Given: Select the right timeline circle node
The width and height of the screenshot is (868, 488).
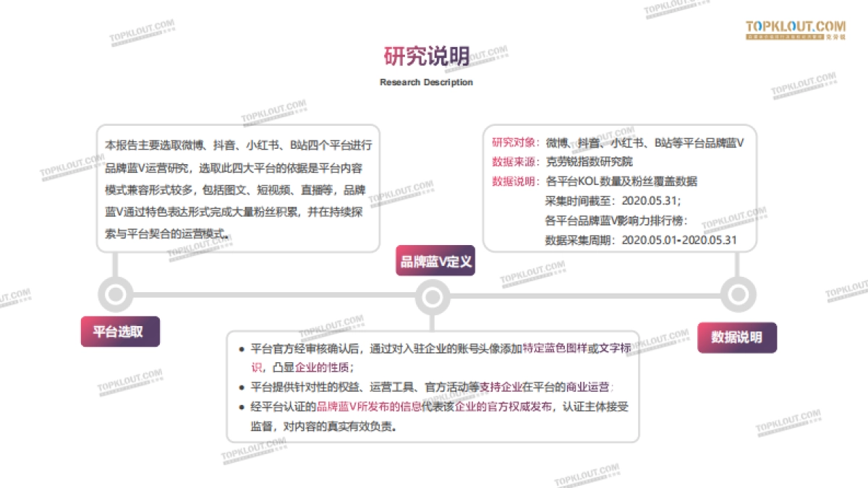Looking at the screenshot, I should pos(738,295).
